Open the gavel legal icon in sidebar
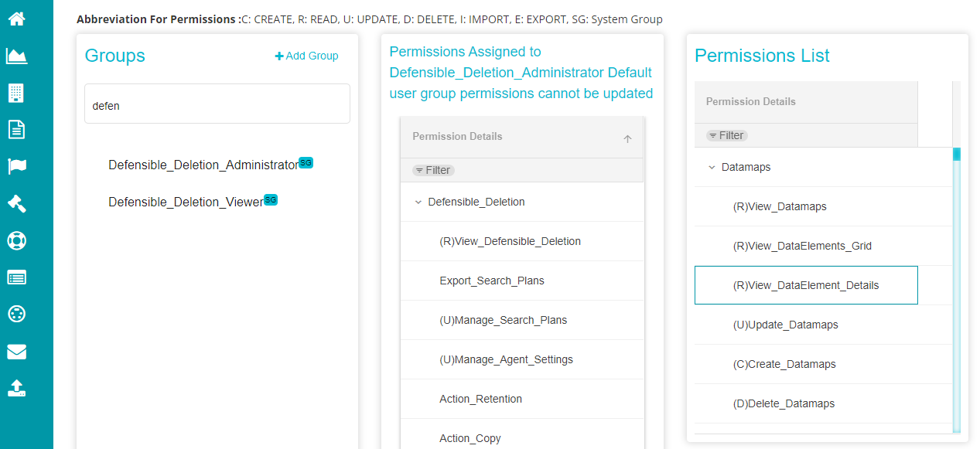Image resolution: width=980 pixels, height=449 pixels. click(16, 203)
